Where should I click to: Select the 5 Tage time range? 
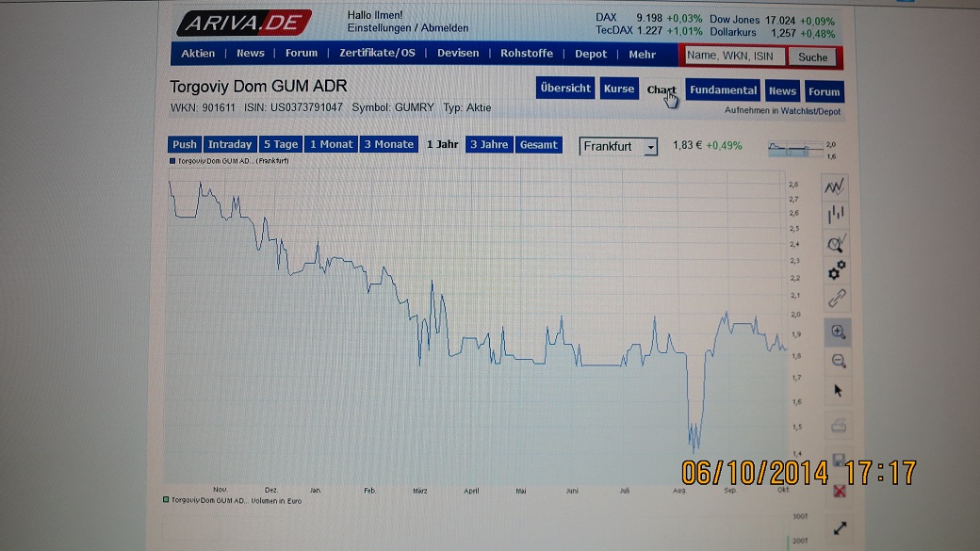click(x=281, y=144)
